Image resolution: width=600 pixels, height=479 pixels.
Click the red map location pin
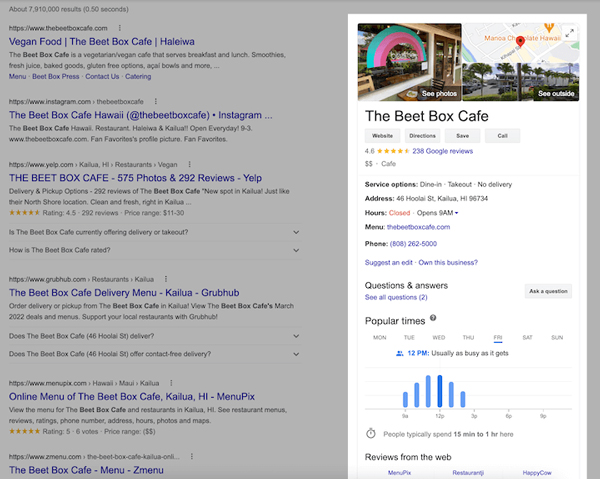[520, 41]
